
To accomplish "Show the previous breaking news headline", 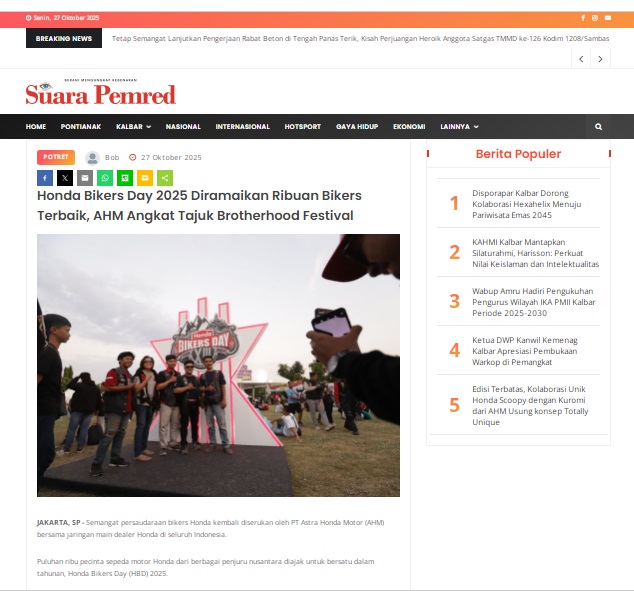I will pos(581,59).
